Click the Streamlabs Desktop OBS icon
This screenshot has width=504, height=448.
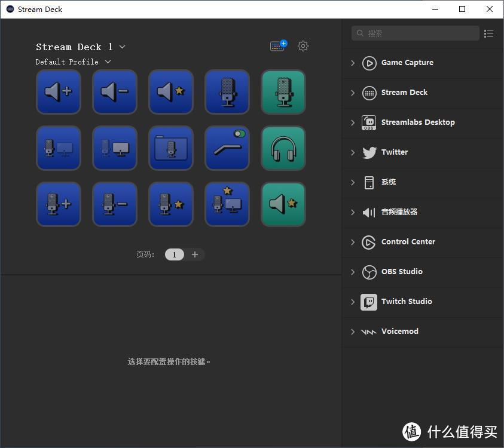pos(369,122)
